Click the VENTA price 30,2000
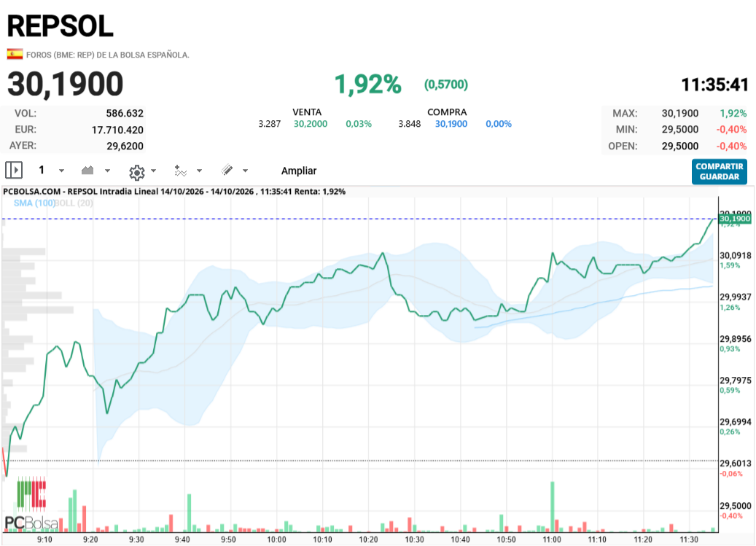This screenshot has width=756, height=546. pos(311,124)
